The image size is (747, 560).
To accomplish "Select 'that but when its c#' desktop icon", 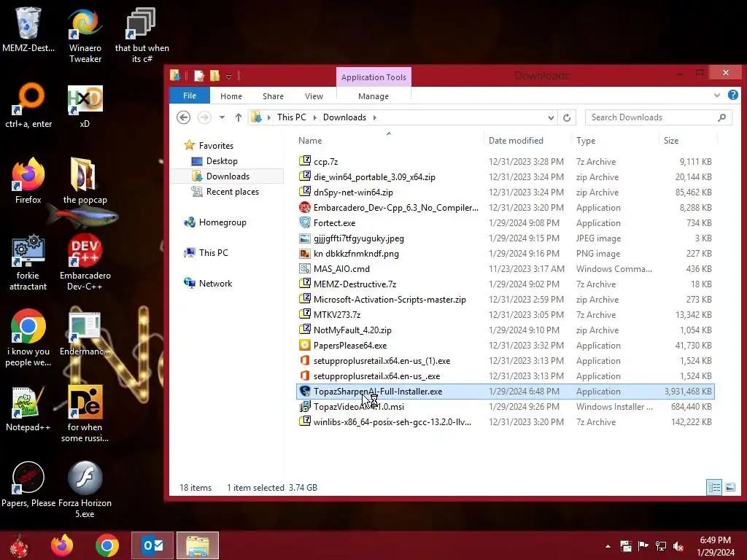I will 142,35.
